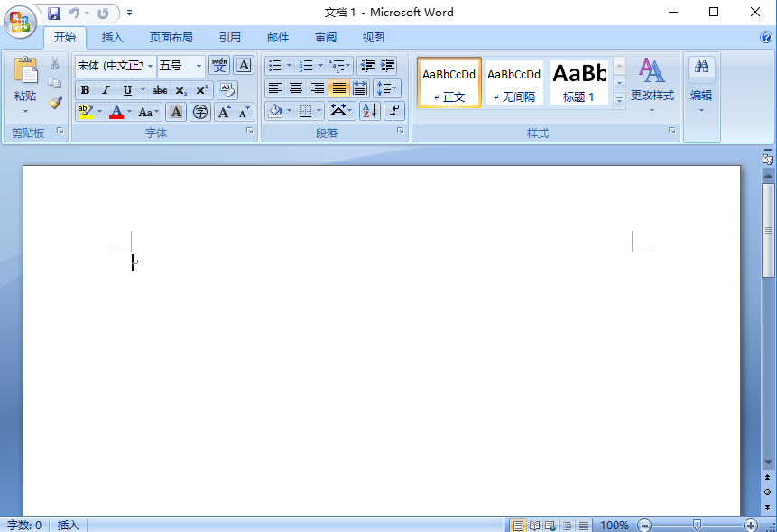The image size is (777, 532).
Task: Zoom out with minus button
Action: 644,525
